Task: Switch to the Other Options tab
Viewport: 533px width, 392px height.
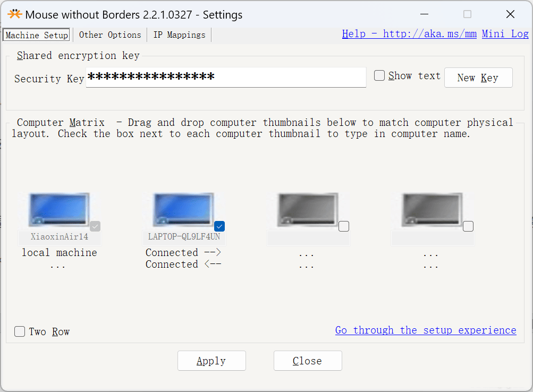Action: point(110,35)
